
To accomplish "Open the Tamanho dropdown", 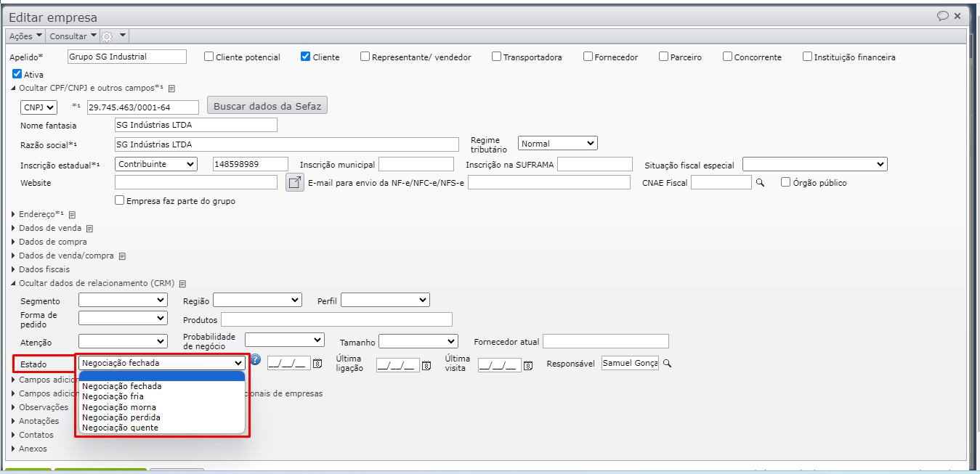I will tap(418, 340).
